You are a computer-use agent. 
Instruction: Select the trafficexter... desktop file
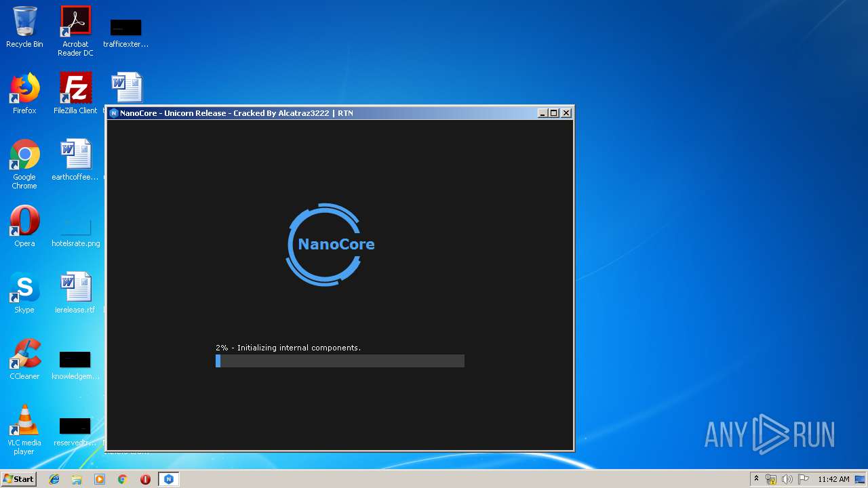[x=126, y=32]
